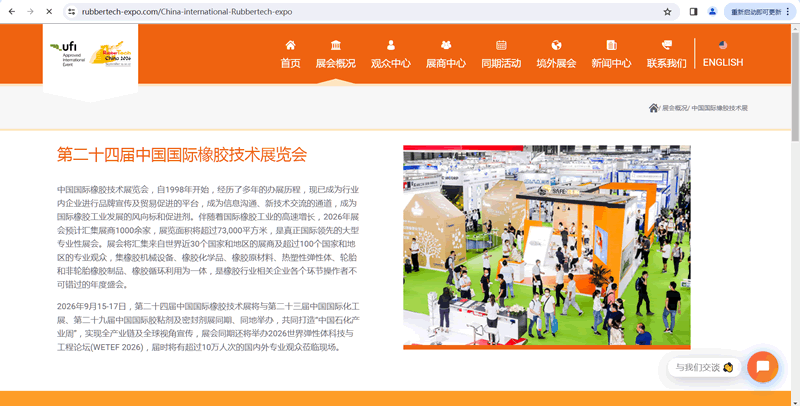The image size is (800, 406).
Task: Switch language to ENGLISH
Action: (723, 62)
